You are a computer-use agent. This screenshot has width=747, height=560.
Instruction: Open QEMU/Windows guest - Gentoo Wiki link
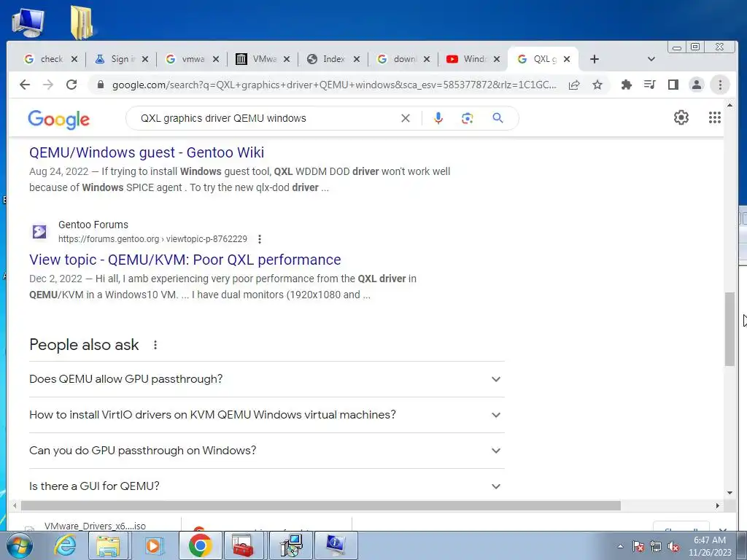[147, 152]
